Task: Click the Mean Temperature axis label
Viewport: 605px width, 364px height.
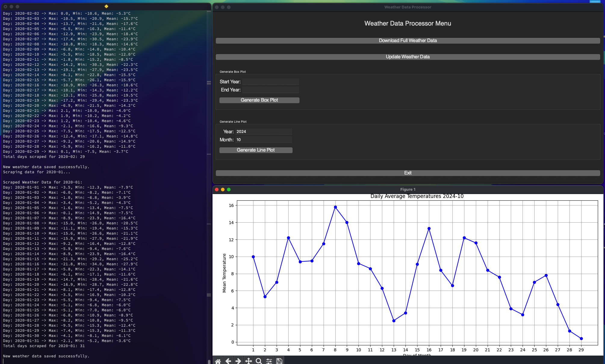Action: (224, 273)
